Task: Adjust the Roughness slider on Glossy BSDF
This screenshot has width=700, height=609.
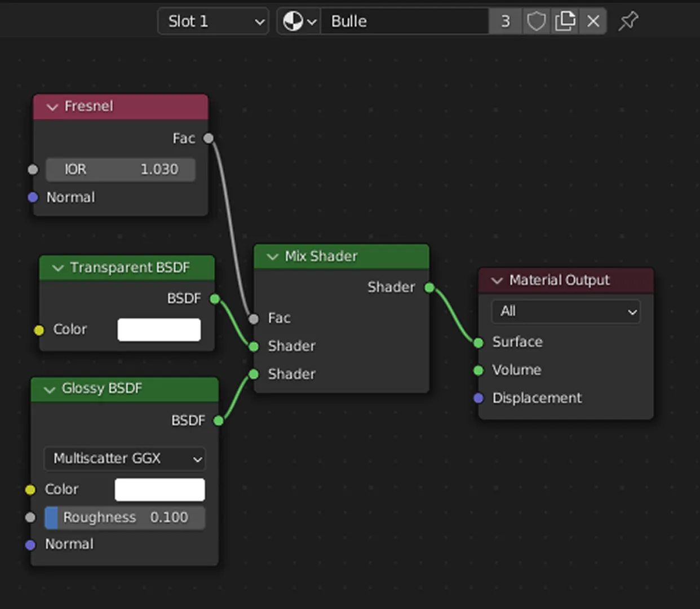Action: pos(125,517)
